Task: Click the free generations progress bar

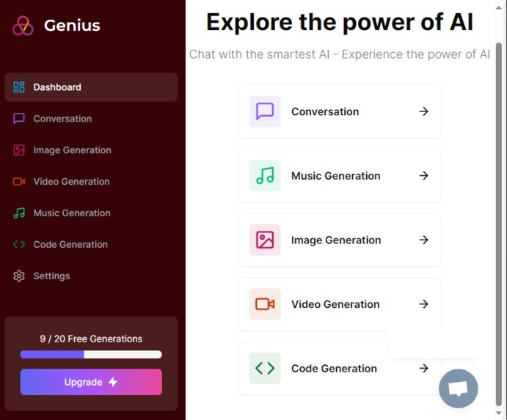Action: tap(91, 355)
